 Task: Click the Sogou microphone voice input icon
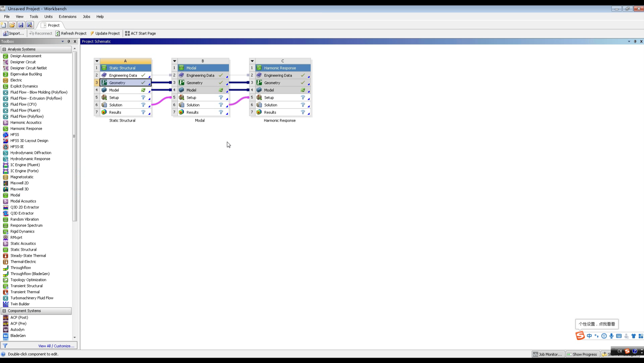coord(611,336)
